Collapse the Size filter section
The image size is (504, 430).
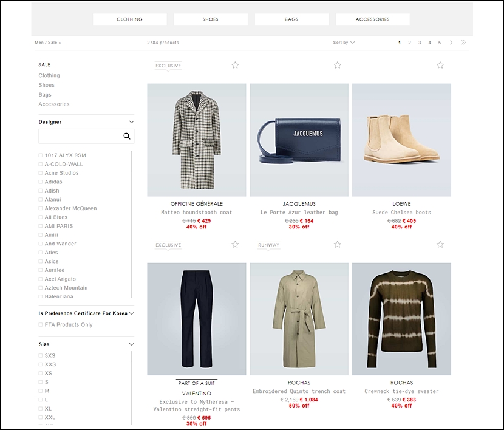coord(131,344)
